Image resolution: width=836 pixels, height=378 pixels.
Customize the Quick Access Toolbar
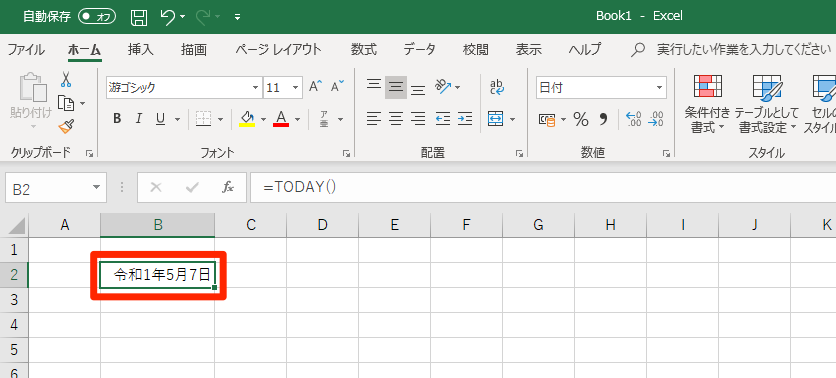coord(237,18)
